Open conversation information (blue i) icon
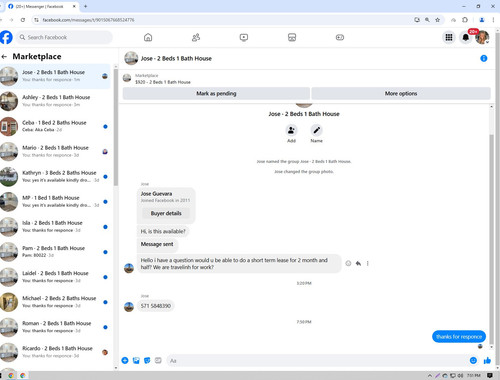This screenshot has width=500, height=380. [484, 59]
